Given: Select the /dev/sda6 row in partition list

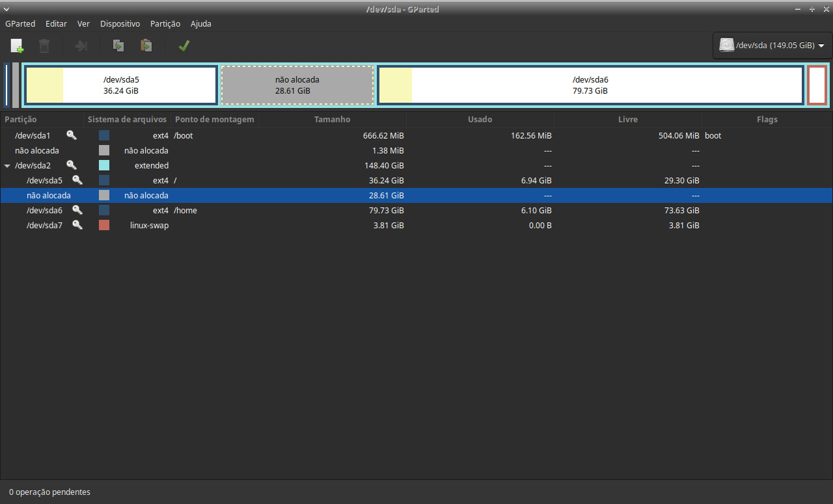Looking at the screenshot, I should click(416, 210).
